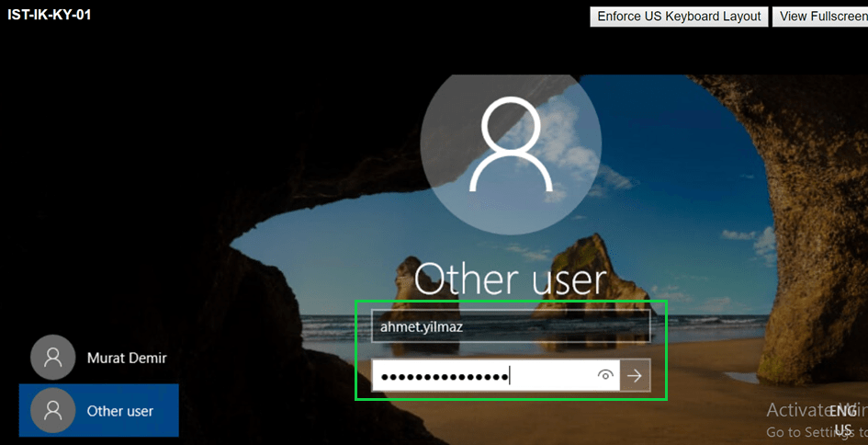Click the large "Other user" heading

(x=511, y=280)
